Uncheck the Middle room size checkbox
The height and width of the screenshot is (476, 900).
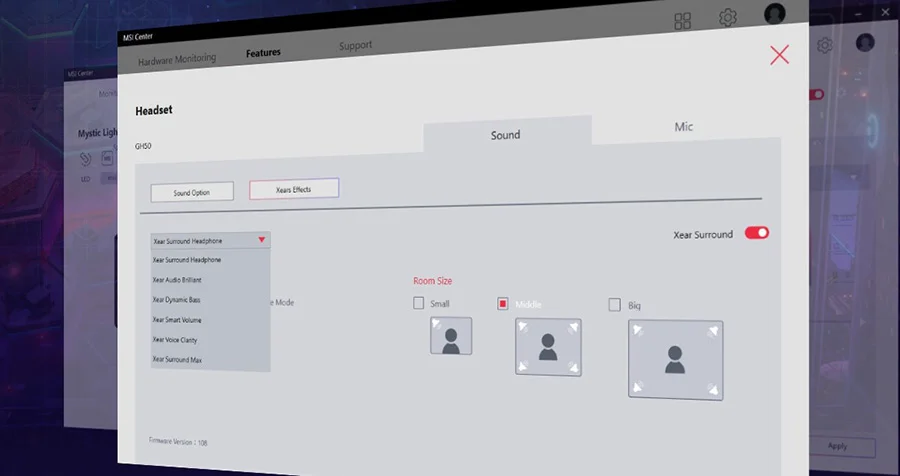[502, 304]
